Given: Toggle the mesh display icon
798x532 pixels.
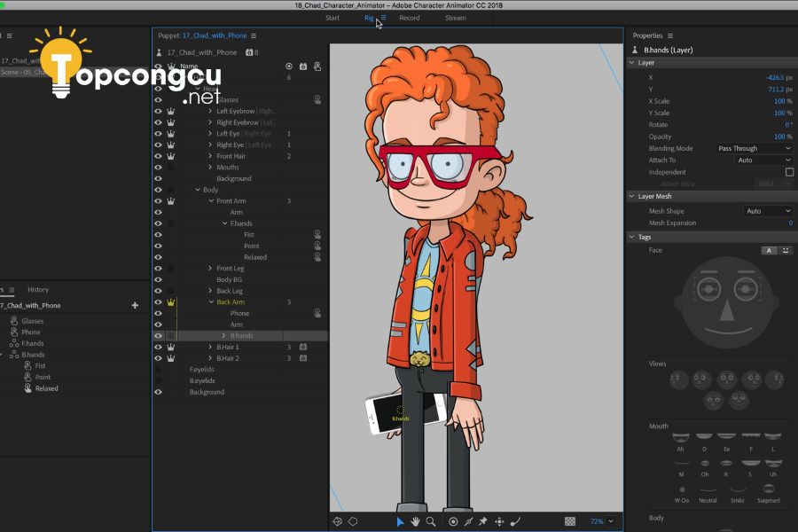Looking at the screenshot, I should (338, 522).
